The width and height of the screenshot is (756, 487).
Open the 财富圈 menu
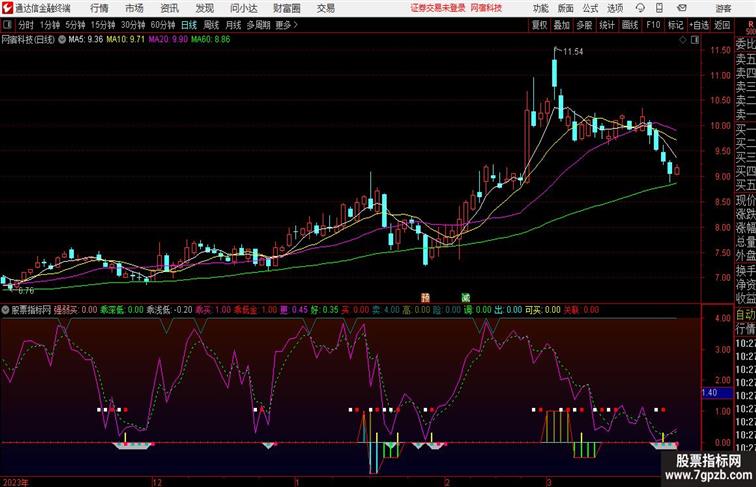coord(287,8)
